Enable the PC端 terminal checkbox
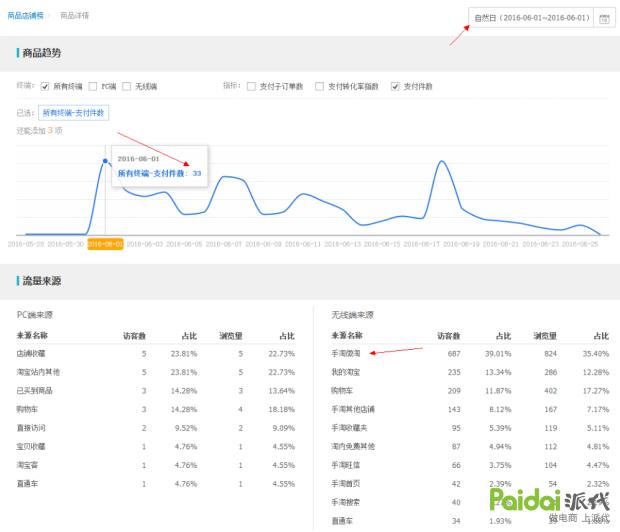 tap(93, 86)
